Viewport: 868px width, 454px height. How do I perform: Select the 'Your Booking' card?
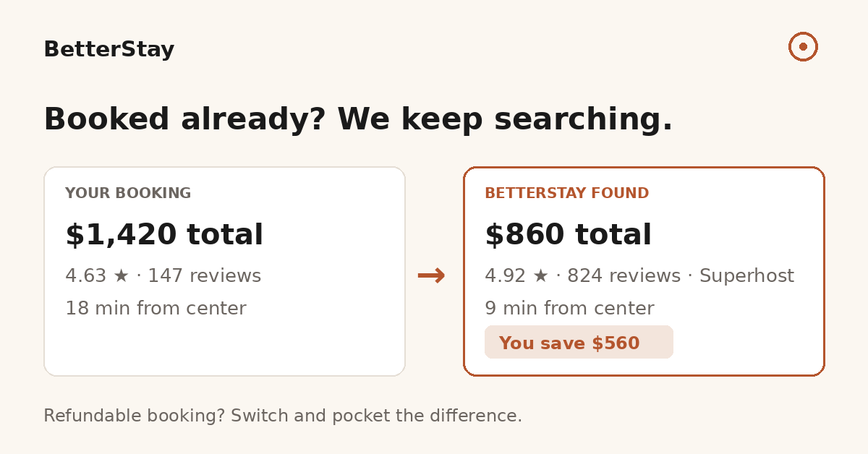[x=224, y=271]
